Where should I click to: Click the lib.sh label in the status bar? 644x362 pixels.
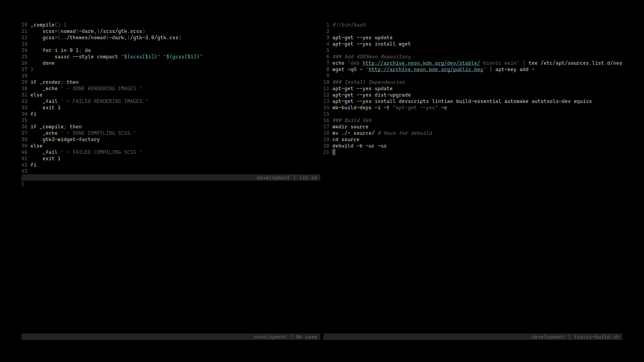(308, 177)
